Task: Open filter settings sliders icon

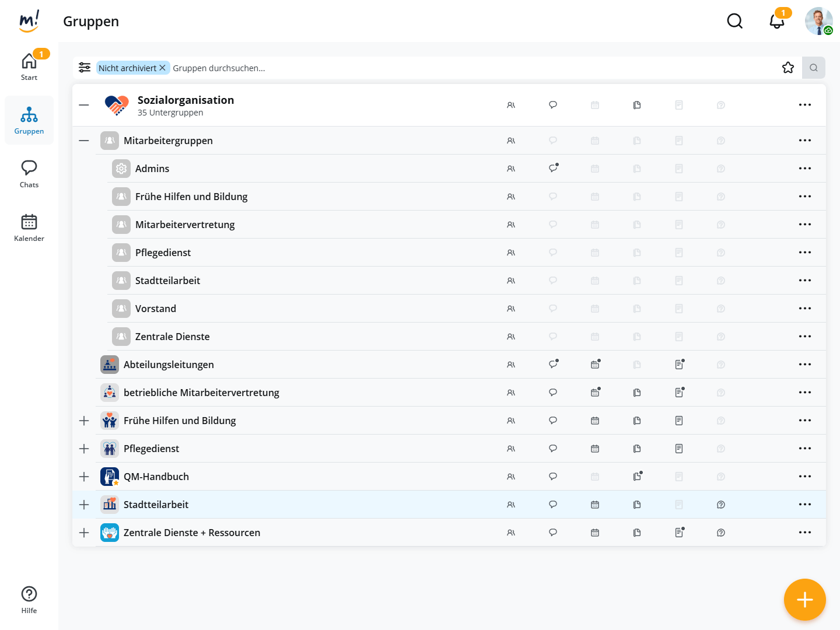Action: tap(85, 68)
